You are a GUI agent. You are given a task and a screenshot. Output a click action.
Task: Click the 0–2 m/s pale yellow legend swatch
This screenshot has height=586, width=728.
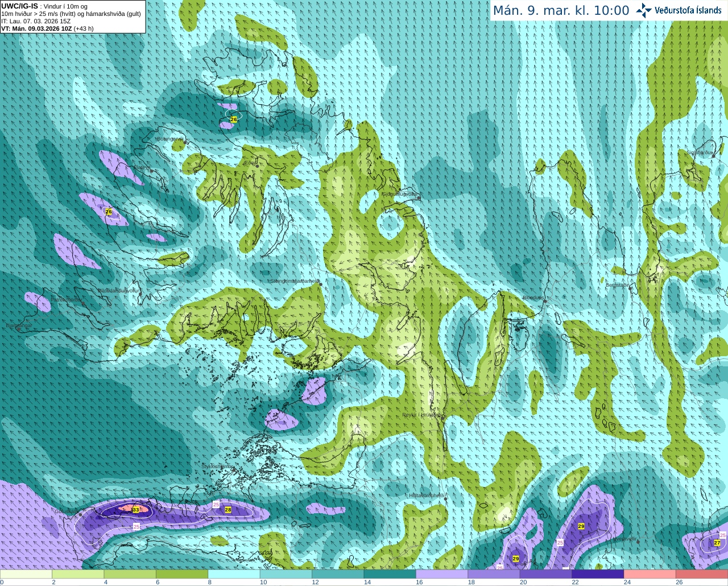pyautogui.click(x=26, y=574)
